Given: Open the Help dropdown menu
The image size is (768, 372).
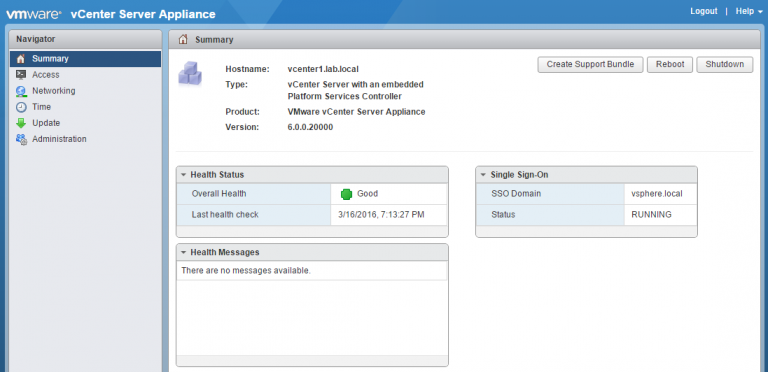Looking at the screenshot, I should (749, 11).
